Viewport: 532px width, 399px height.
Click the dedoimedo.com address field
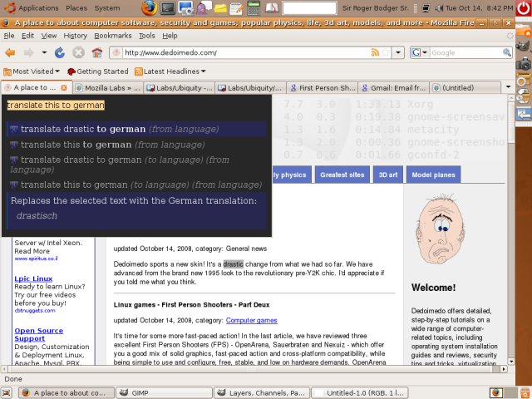coord(246,52)
